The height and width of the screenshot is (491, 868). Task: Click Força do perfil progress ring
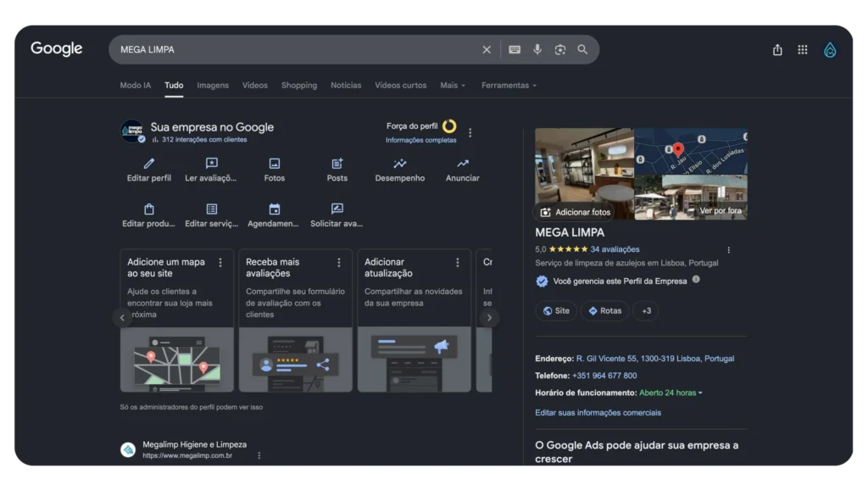(449, 126)
